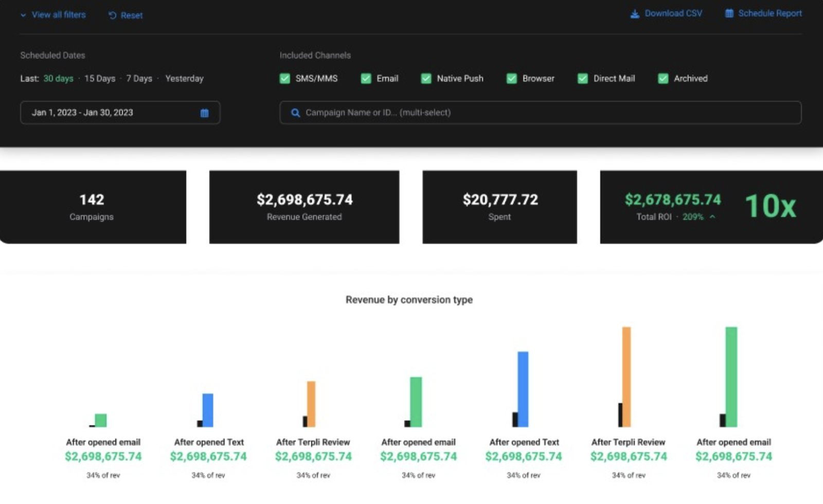Click the tallest green revenue bar
This screenshot has width=823, height=504.
click(x=731, y=376)
